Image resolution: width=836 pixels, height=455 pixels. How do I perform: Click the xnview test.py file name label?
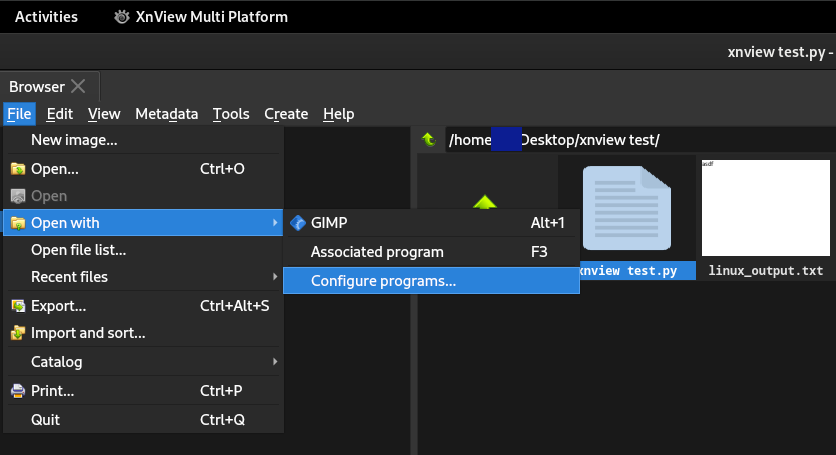[x=628, y=270]
